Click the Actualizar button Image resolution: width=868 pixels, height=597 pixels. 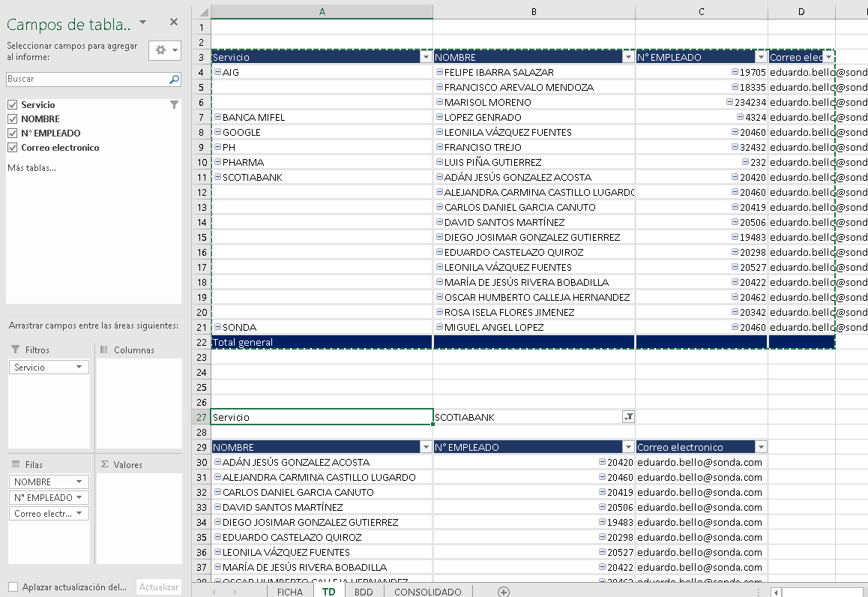tap(158, 587)
